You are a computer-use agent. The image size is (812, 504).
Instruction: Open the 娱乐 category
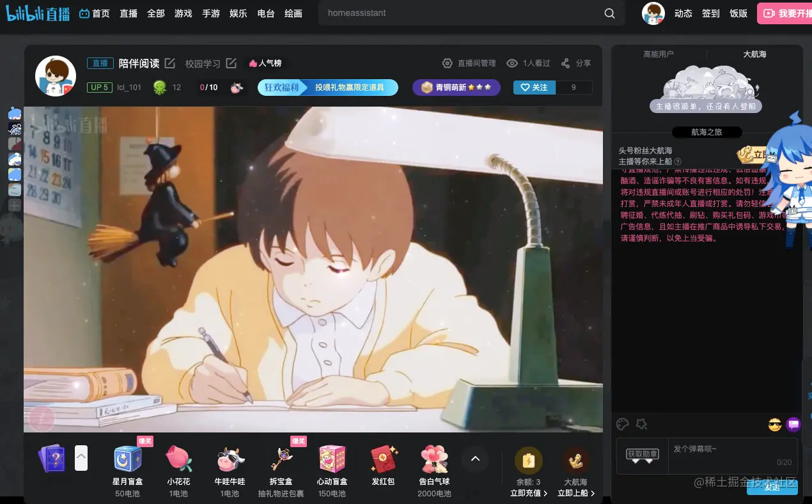(238, 13)
